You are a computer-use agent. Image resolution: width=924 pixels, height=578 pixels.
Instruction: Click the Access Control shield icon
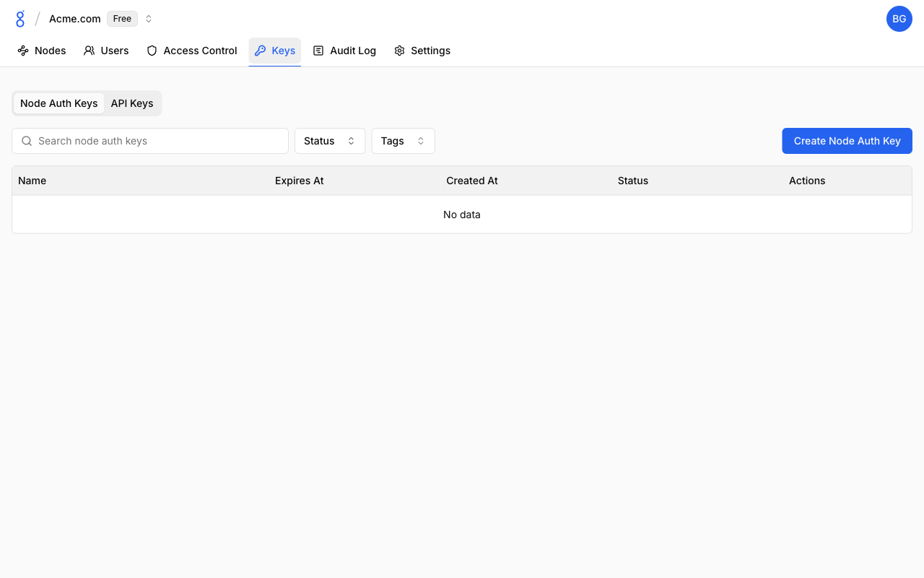tap(152, 51)
